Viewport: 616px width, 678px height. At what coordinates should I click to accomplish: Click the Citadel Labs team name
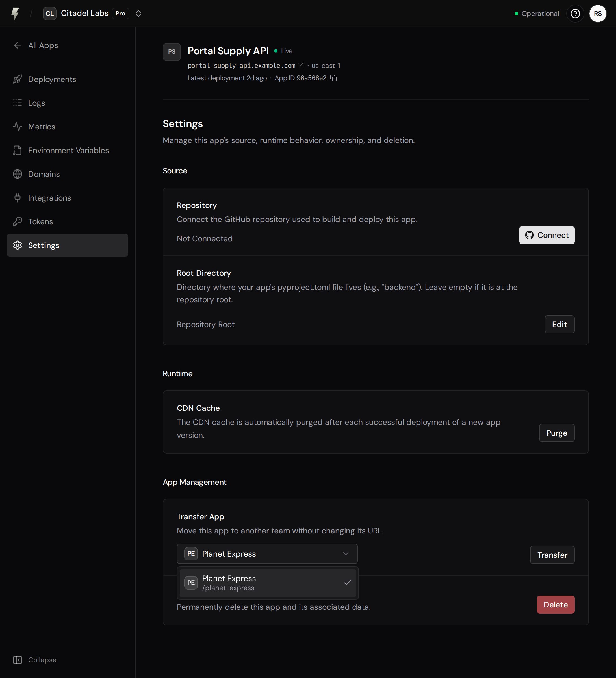coord(84,13)
